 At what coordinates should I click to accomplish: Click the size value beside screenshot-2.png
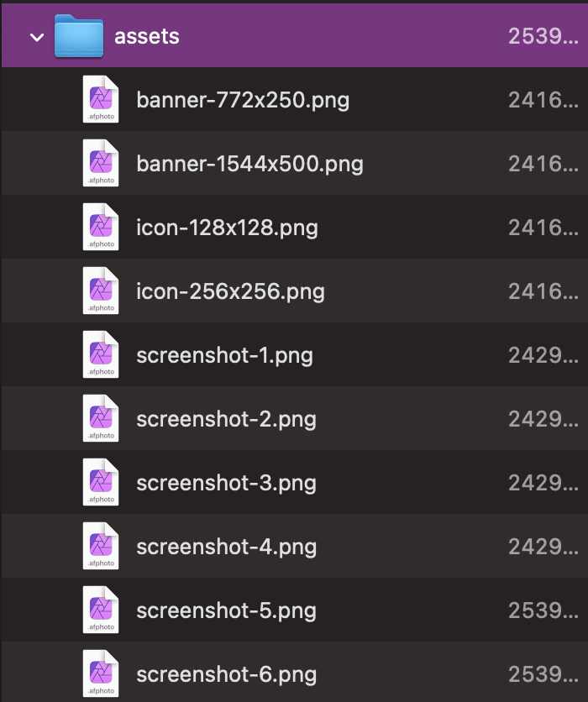543,419
